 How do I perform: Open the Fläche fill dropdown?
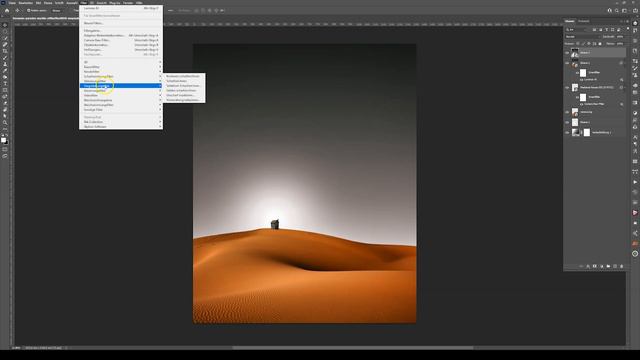pyautogui.click(x=620, y=44)
